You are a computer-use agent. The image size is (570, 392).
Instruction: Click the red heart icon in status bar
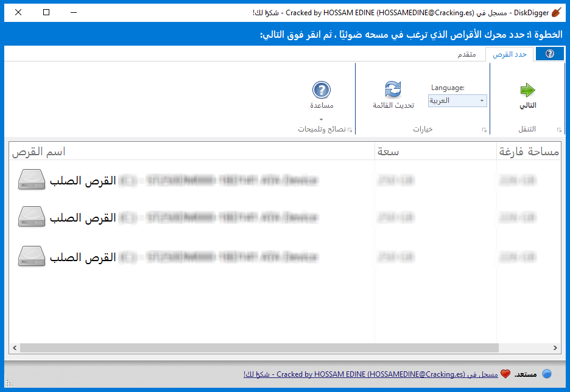pos(505,374)
